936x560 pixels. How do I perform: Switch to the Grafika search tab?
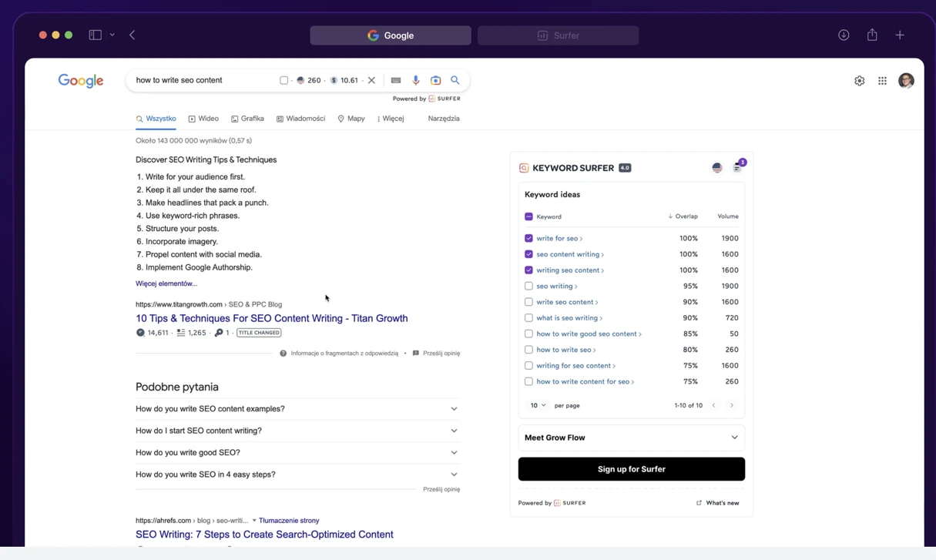pyautogui.click(x=247, y=119)
